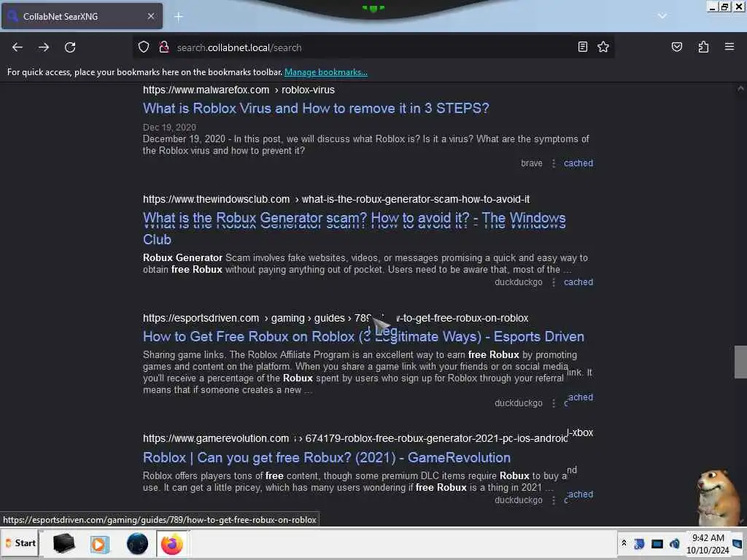Open the black terminal taskbar icon
Screen dimensions: 747x560
[x=64, y=543]
